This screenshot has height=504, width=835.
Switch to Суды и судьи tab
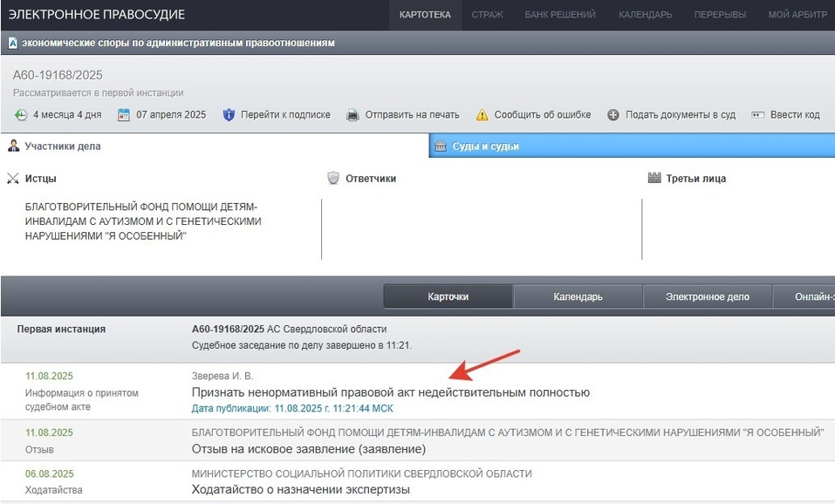(485, 146)
